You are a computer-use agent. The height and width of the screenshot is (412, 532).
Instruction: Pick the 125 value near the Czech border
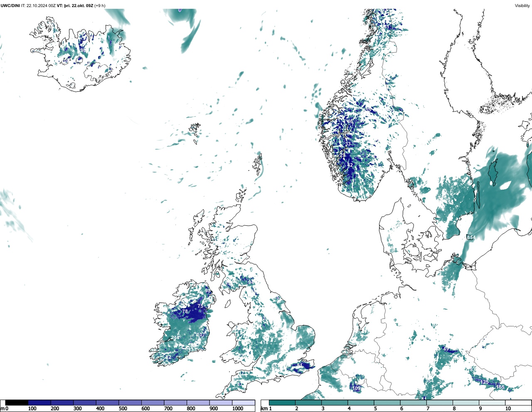(484, 382)
